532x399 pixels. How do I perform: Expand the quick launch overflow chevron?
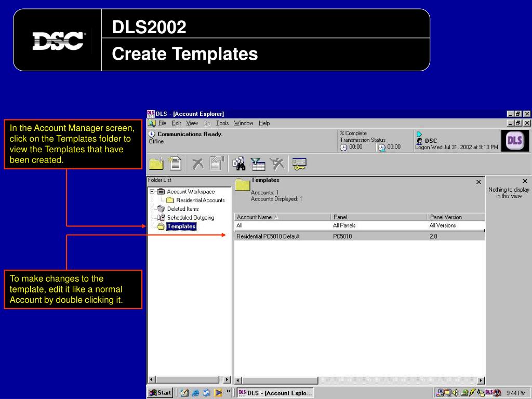pos(229,392)
